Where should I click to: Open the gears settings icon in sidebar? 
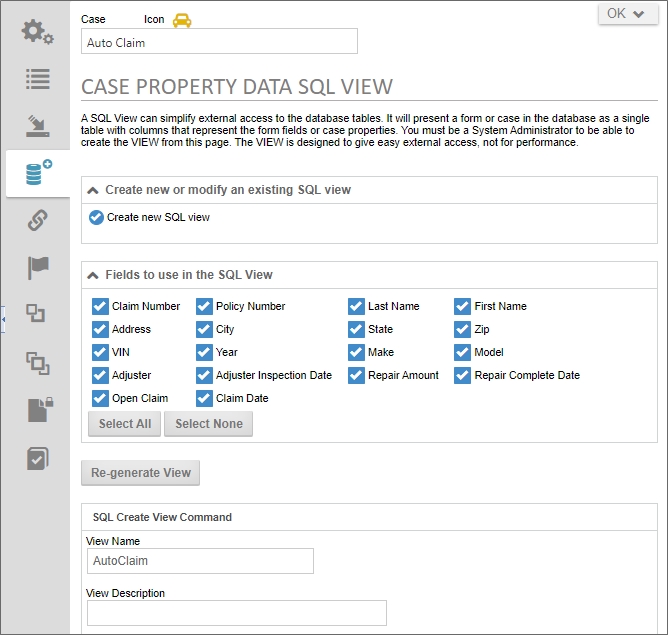[37, 31]
